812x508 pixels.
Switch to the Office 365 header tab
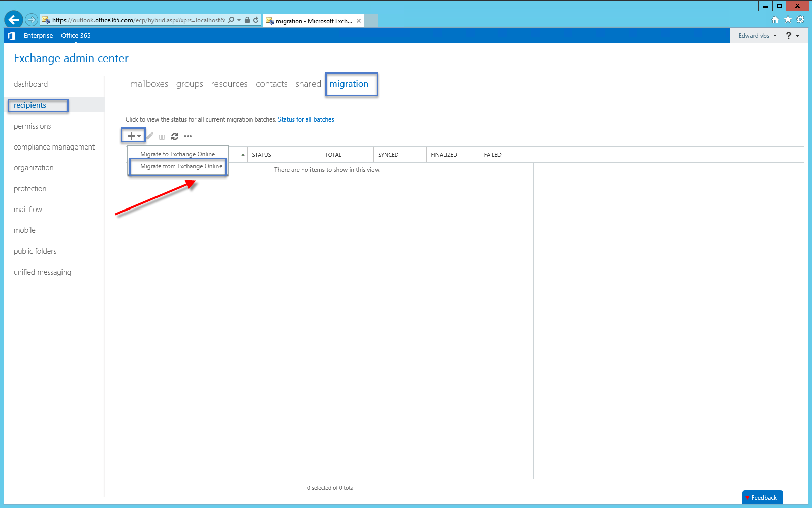pos(76,36)
